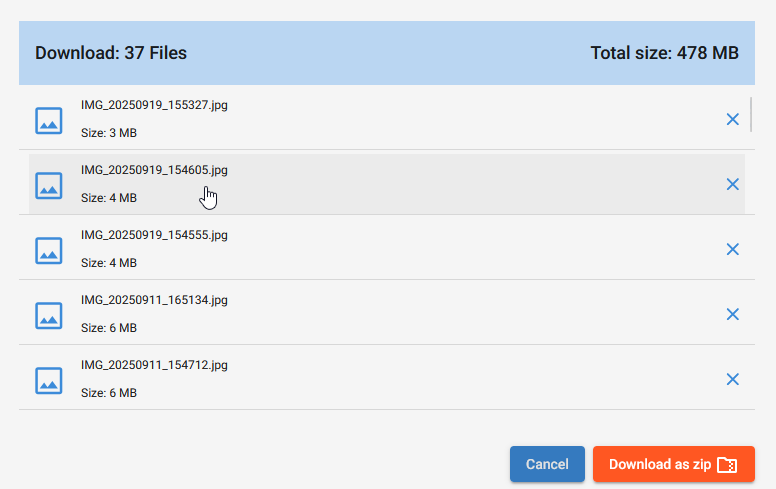Remove IMG_20250919_154605.jpg using its X icon
The width and height of the screenshot is (776, 489).
(x=732, y=184)
